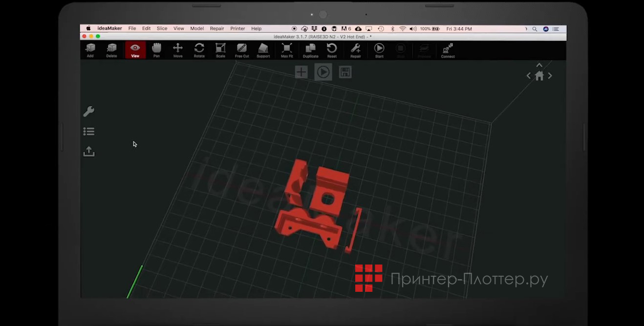Click the right arrow beside home view
Image resolution: width=644 pixels, height=326 pixels.
[550, 76]
